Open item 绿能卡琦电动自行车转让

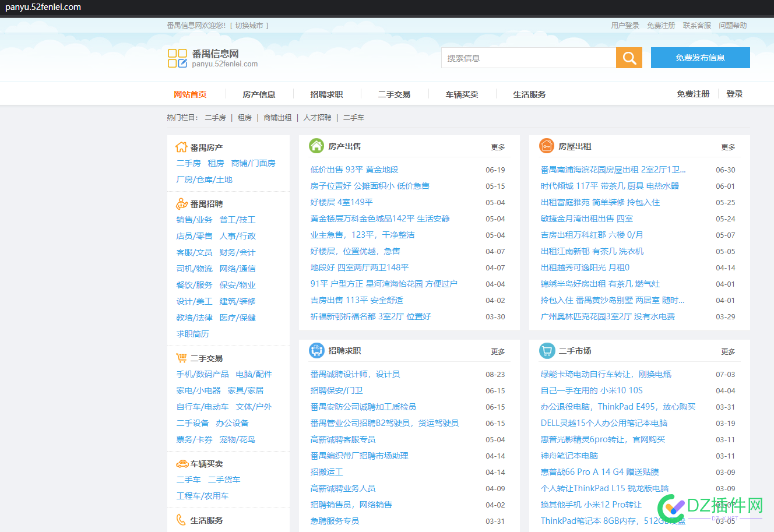pyautogui.click(x=606, y=374)
